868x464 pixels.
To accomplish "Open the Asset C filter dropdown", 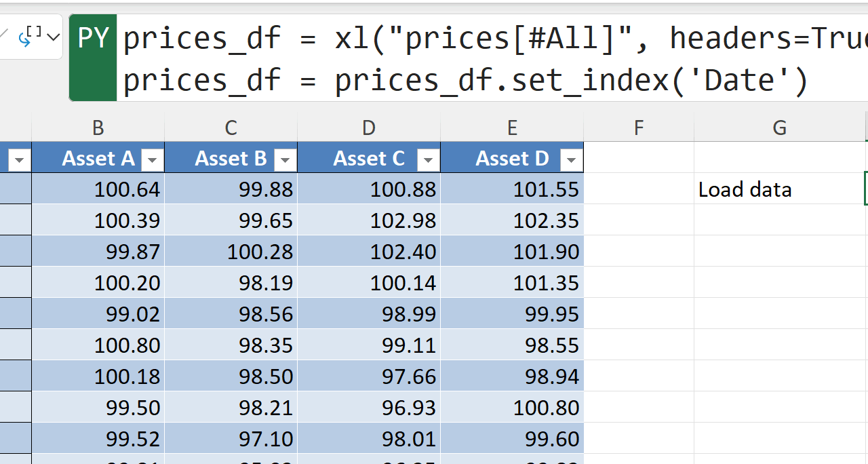I will point(428,160).
